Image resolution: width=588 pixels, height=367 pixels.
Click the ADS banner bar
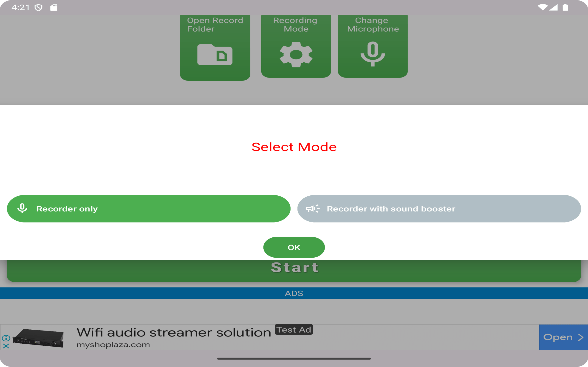pos(294,293)
